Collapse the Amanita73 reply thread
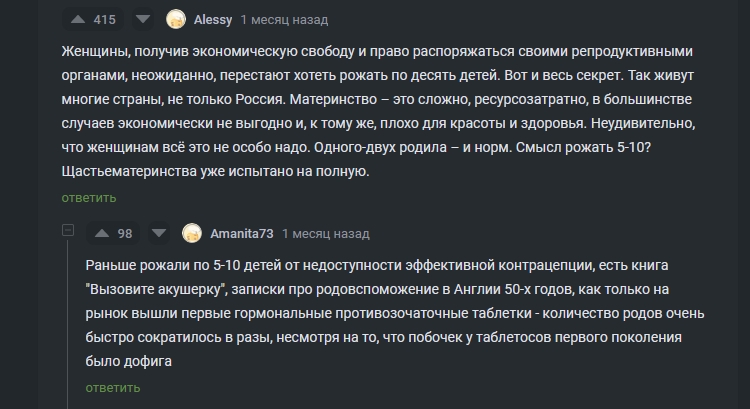The height and width of the screenshot is (409, 750). [68, 232]
